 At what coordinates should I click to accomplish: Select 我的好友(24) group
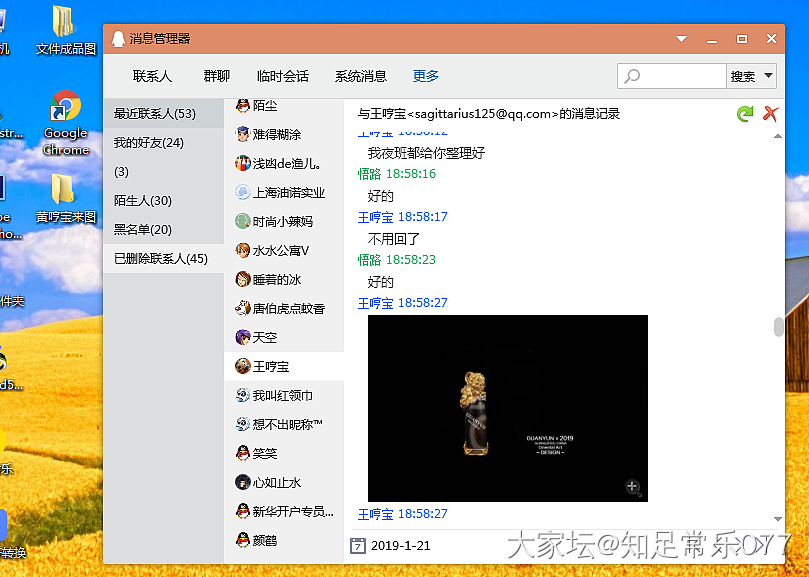pyautogui.click(x=149, y=143)
